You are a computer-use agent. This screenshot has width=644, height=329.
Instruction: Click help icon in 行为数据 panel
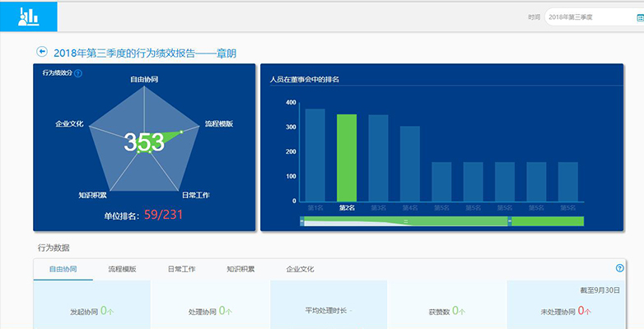pos(620,268)
